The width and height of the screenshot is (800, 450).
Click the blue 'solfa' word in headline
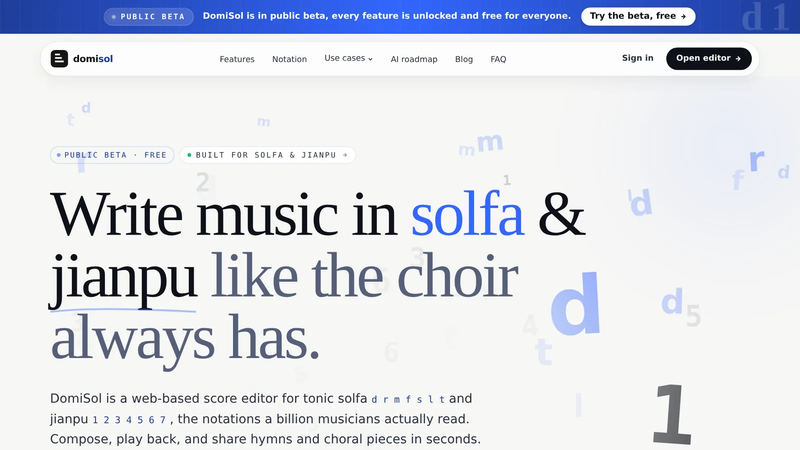point(467,215)
